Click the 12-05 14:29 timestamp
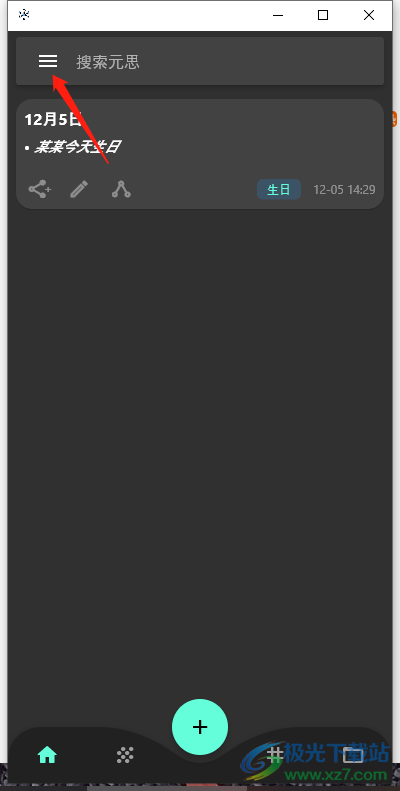Image resolution: width=400 pixels, height=791 pixels. pyautogui.click(x=345, y=190)
